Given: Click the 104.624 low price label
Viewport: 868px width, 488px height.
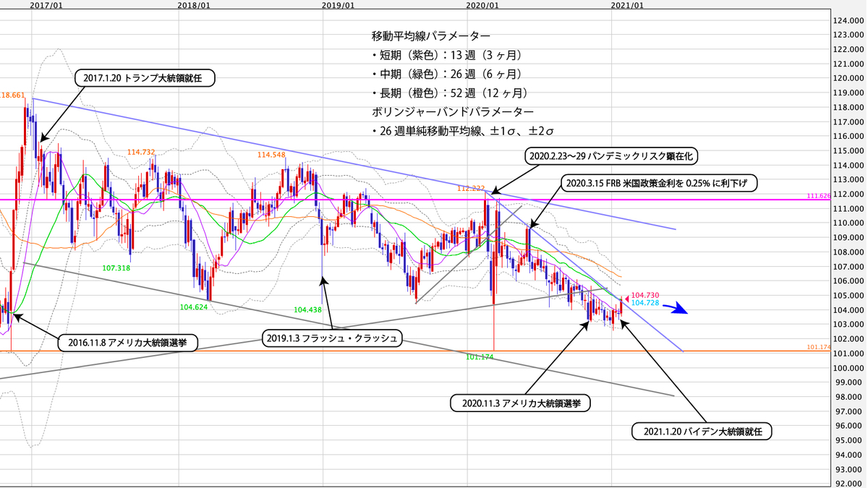Looking at the screenshot, I should pos(194,307).
